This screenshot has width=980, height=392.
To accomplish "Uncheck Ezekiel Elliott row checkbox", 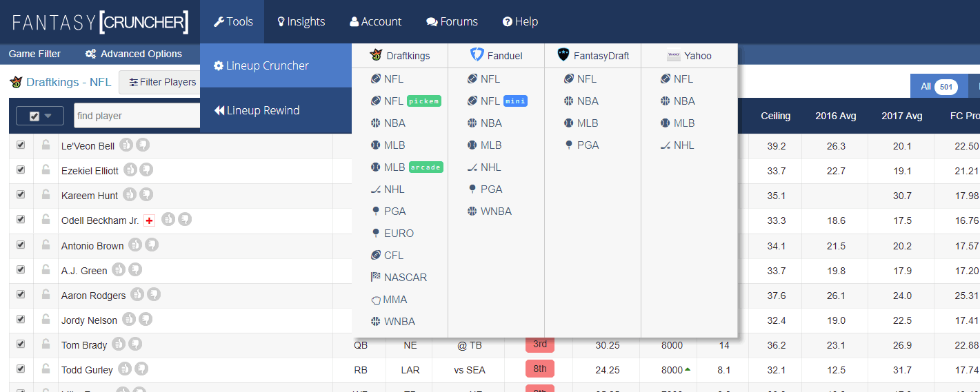I will (x=21, y=170).
